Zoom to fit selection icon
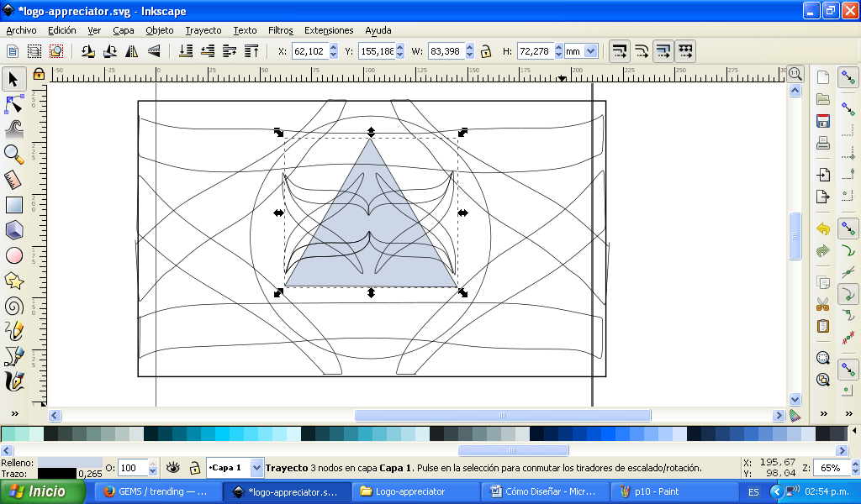Image resolution: width=861 pixels, height=504 pixels. pyautogui.click(x=822, y=358)
